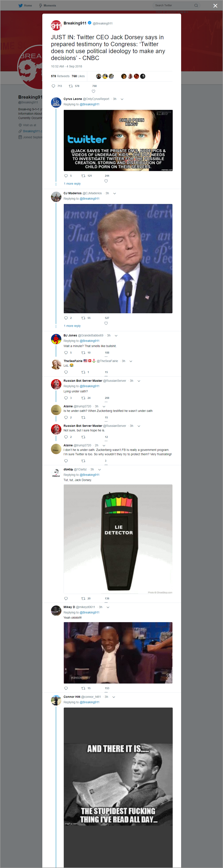This screenshot has width=223, height=868.
Task: Open the Lie Detector image thumbnail
Action: point(118,539)
